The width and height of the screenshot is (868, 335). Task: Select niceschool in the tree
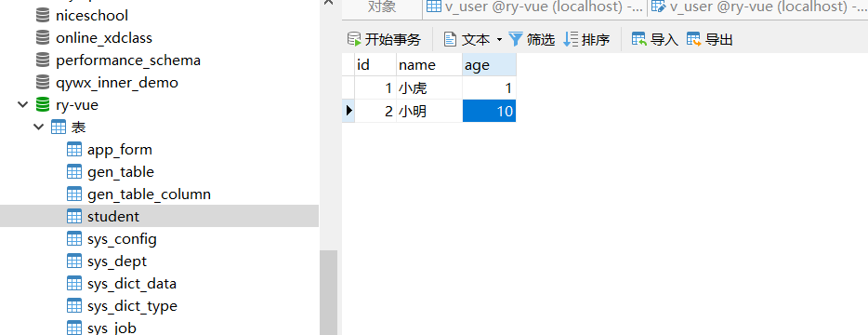click(x=92, y=16)
